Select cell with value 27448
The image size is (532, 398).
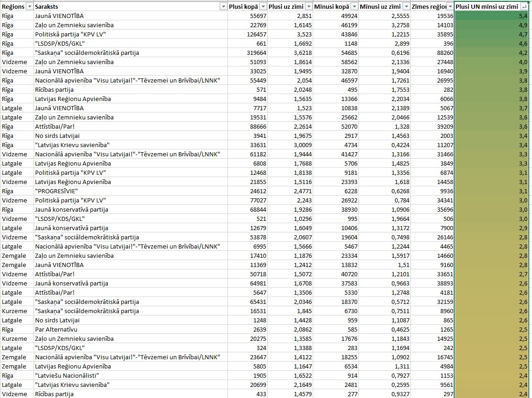click(x=432, y=62)
